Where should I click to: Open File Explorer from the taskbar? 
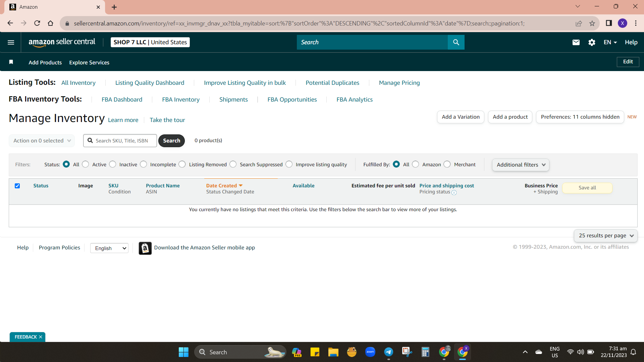[x=333, y=352]
